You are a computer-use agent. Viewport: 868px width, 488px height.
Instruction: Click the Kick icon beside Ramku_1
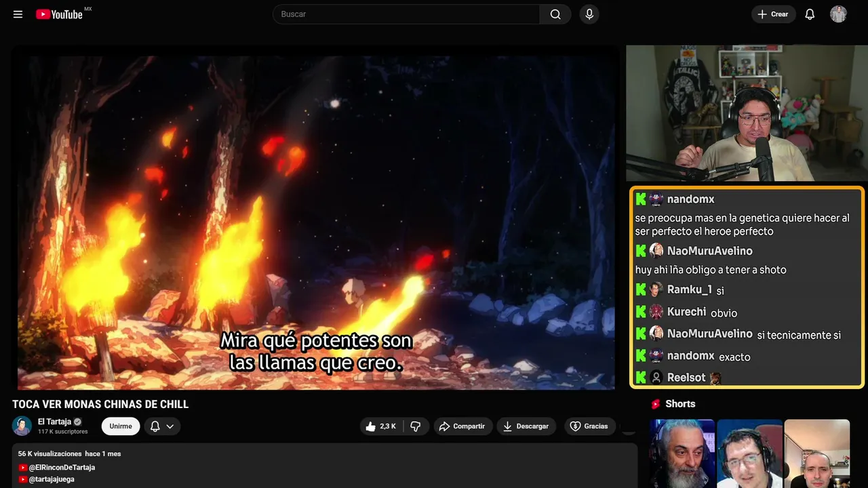pos(641,290)
